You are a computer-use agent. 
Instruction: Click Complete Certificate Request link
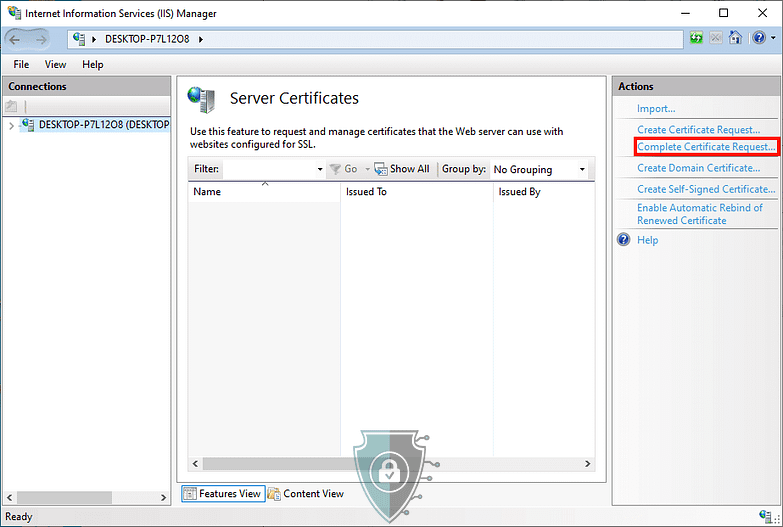(x=706, y=147)
